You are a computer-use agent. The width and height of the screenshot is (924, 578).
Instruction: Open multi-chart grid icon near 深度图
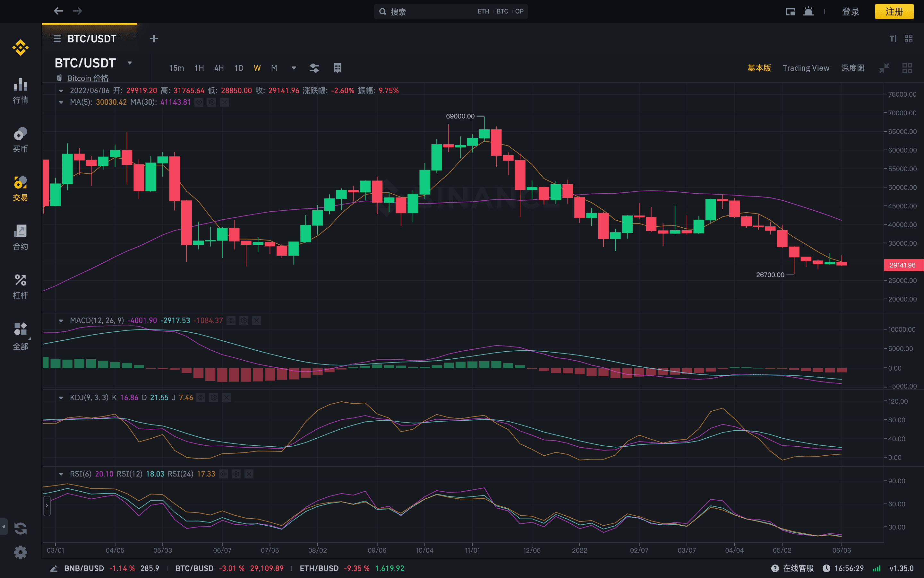pyautogui.click(x=907, y=68)
